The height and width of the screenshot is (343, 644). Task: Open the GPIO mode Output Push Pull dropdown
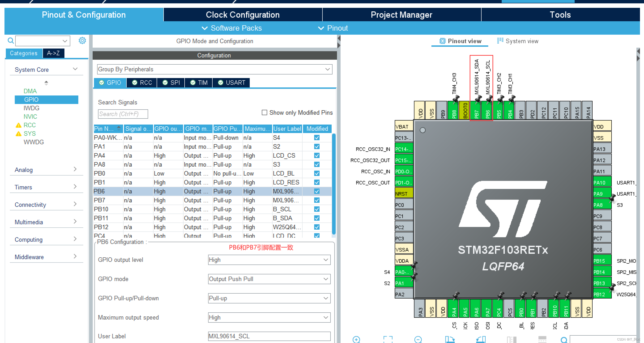tap(269, 279)
